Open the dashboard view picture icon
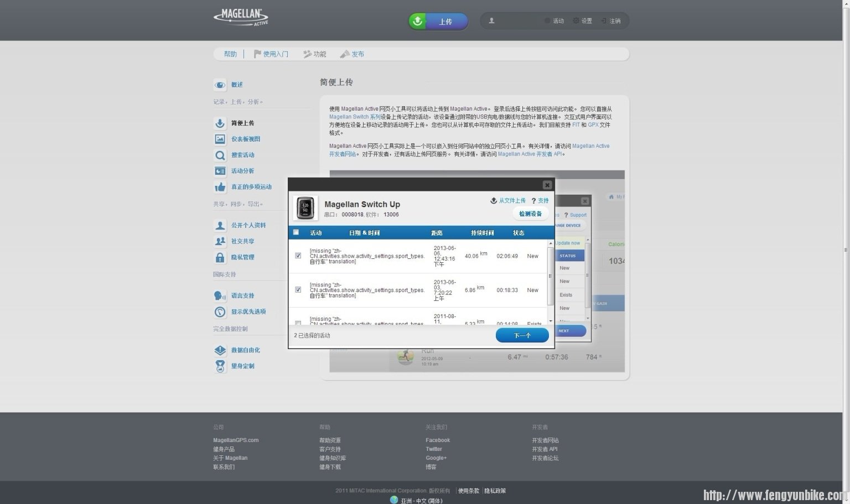The image size is (850, 504). [220, 139]
